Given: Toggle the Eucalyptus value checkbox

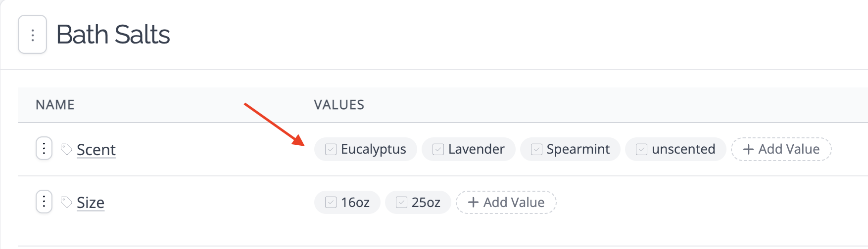Looking at the screenshot, I should tap(331, 149).
